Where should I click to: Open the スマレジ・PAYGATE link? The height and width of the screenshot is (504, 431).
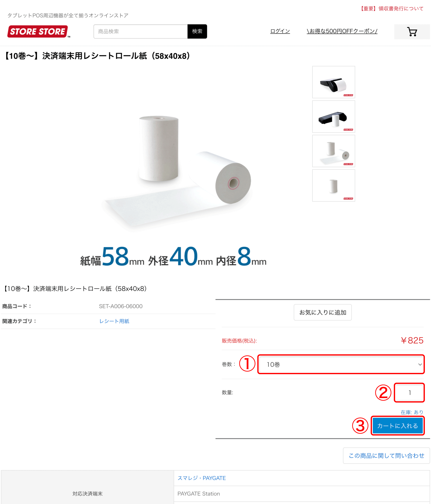pos(202,478)
